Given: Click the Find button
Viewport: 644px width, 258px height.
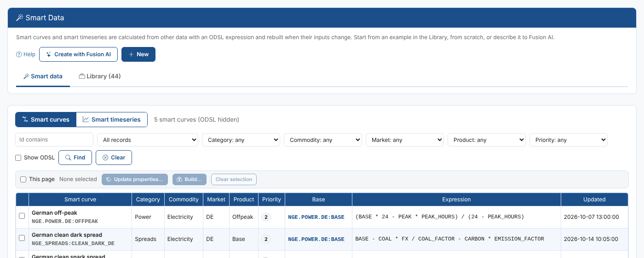Looking at the screenshot, I should point(75,158).
